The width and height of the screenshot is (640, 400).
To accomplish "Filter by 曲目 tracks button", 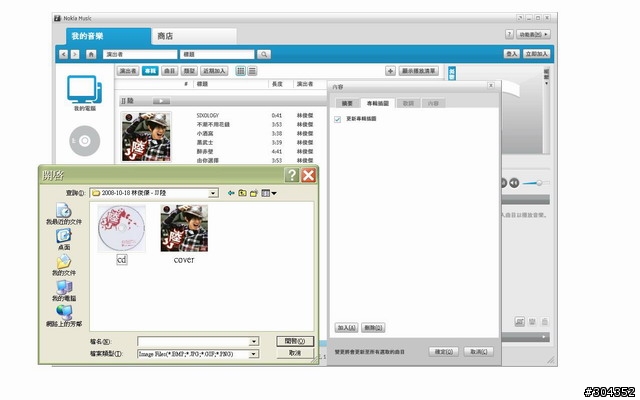I will pyautogui.click(x=169, y=71).
